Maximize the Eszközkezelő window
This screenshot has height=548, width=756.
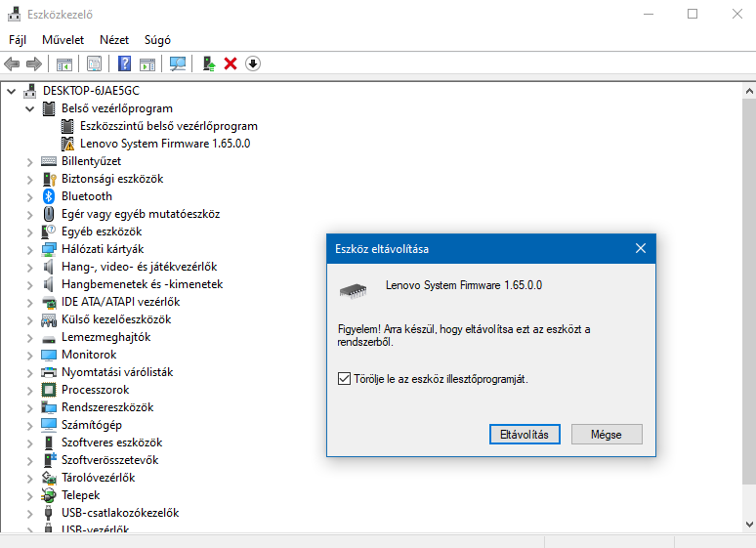693,14
